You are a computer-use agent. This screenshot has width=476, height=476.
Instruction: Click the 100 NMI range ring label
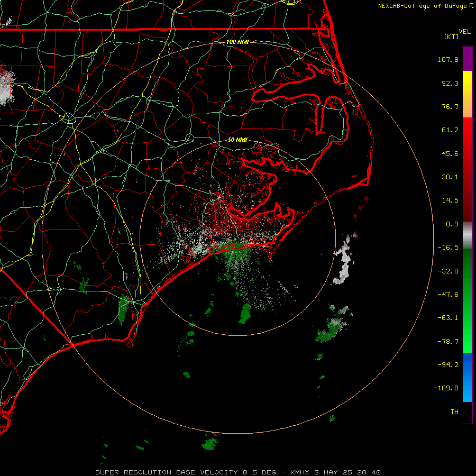click(237, 42)
